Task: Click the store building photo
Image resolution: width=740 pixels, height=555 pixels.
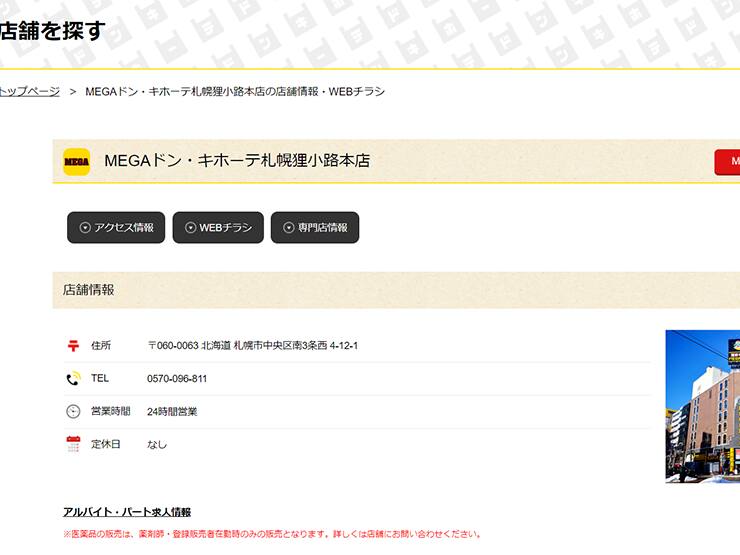Action: point(702,406)
